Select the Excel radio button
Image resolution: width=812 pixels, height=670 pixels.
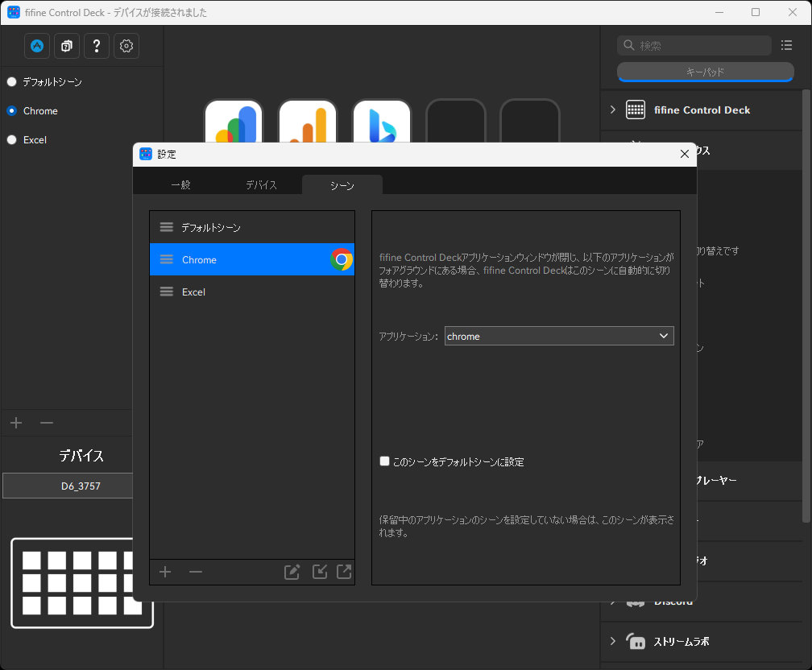click(11, 139)
